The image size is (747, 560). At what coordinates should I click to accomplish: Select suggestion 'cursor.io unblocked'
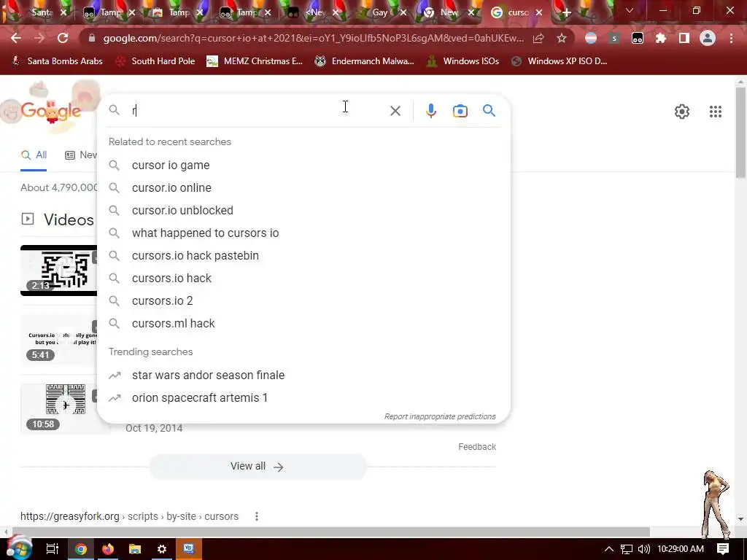tap(303, 211)
